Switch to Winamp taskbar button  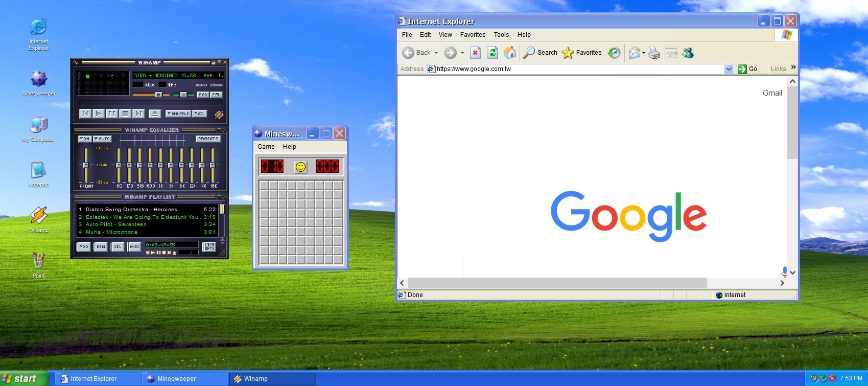pyautogui.click(x=272, y=379)
